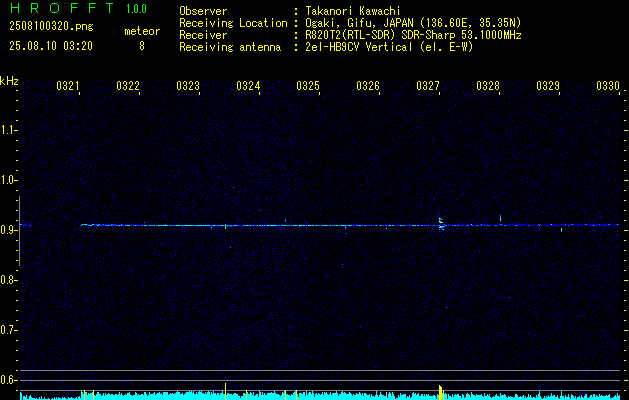This screenshot has width=629, height=400.
Task: Click the tall yellow power spike below 0327
Action: coord(440,392)
